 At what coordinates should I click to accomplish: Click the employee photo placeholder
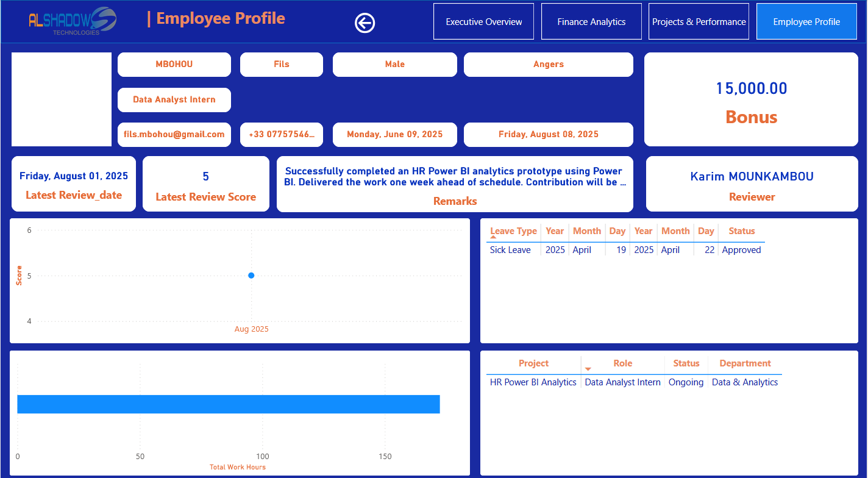[x=62, y=99]
